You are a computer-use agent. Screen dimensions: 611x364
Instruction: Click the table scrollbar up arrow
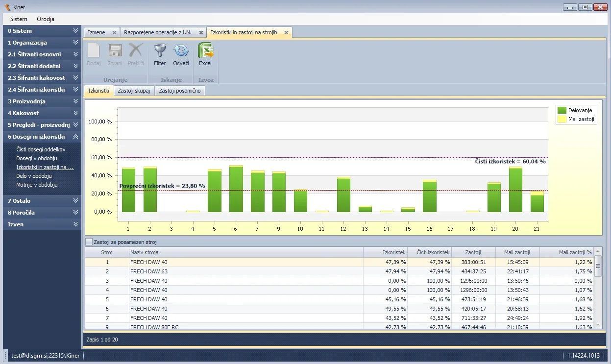(597, 251)
